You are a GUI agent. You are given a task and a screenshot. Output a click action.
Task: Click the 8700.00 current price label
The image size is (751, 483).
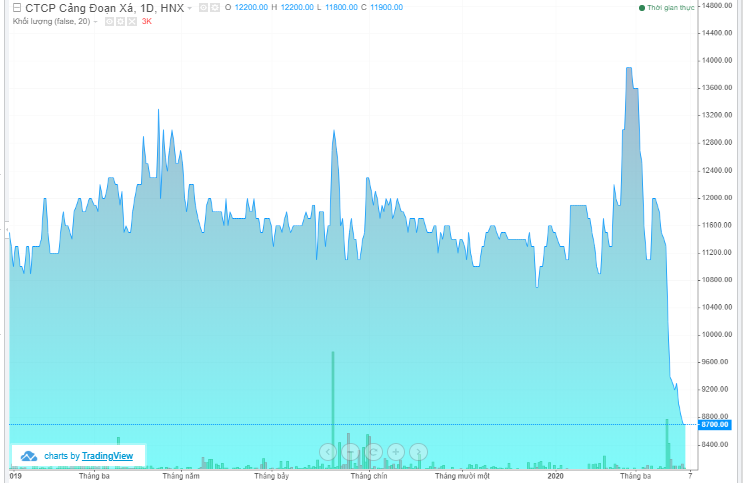[x=715, y=425]
